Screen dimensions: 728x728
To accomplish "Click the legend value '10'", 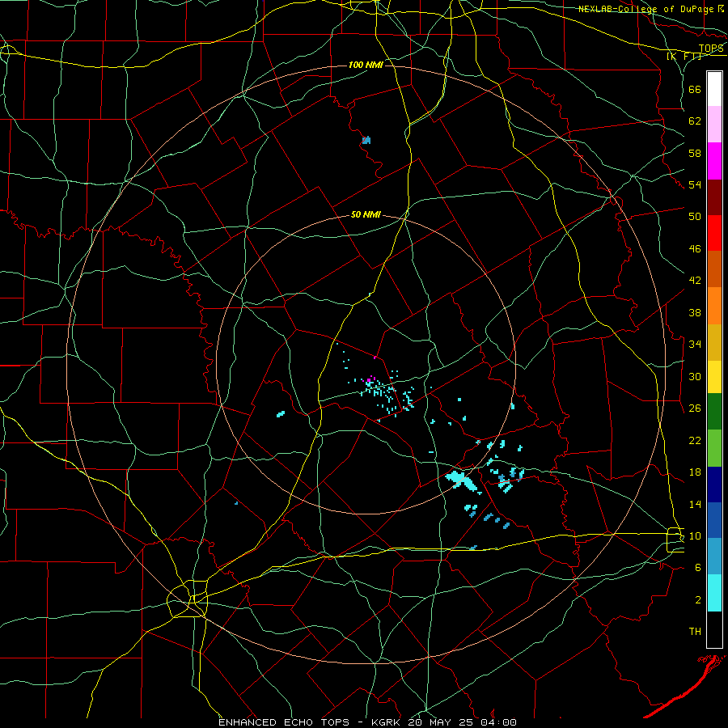I will [695, 535].
